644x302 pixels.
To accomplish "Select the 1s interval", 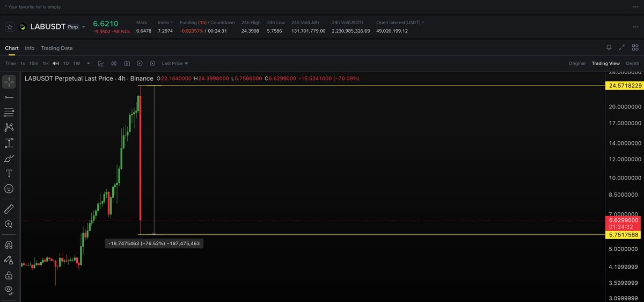I will click(x=23, y=63).
